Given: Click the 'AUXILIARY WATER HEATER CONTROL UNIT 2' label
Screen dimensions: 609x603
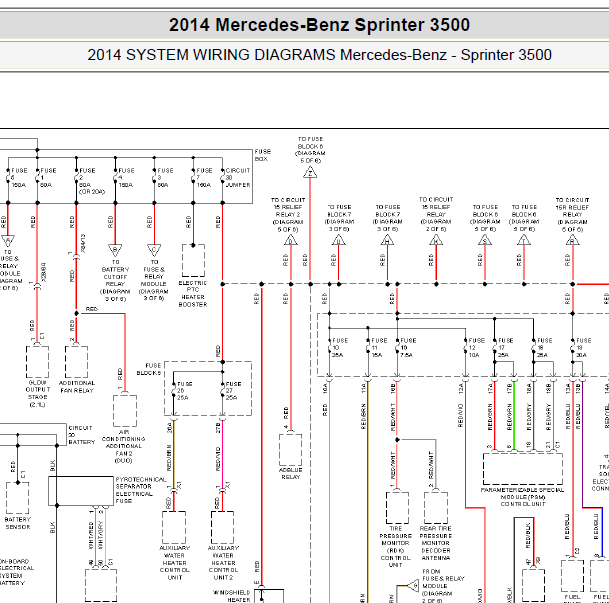Looking at the screenshot, I should click(223, 563).
